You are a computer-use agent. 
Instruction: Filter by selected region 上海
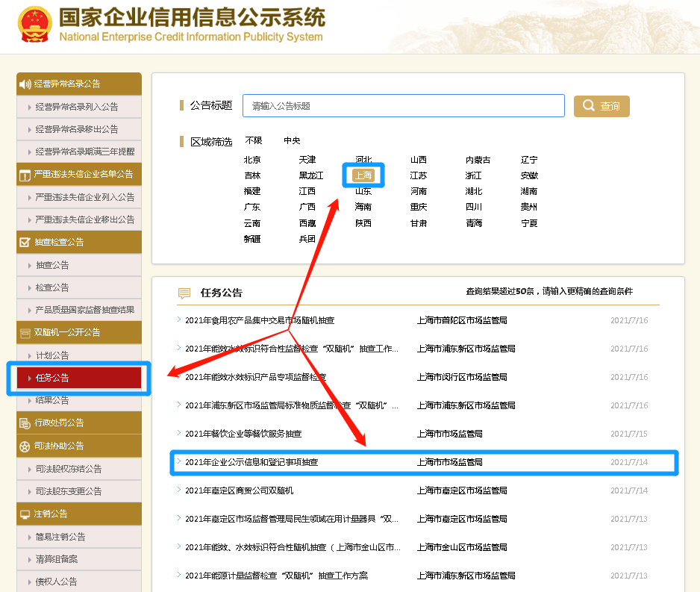pyautogui.click(x=363, y=175)
